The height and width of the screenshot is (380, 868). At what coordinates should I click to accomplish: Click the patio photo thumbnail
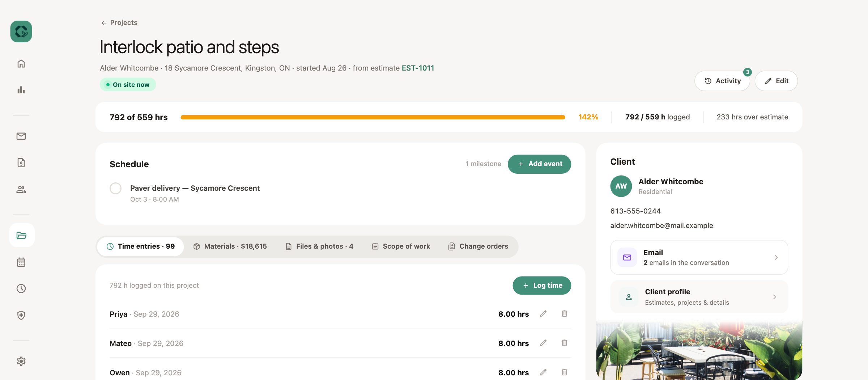point(699,350)
